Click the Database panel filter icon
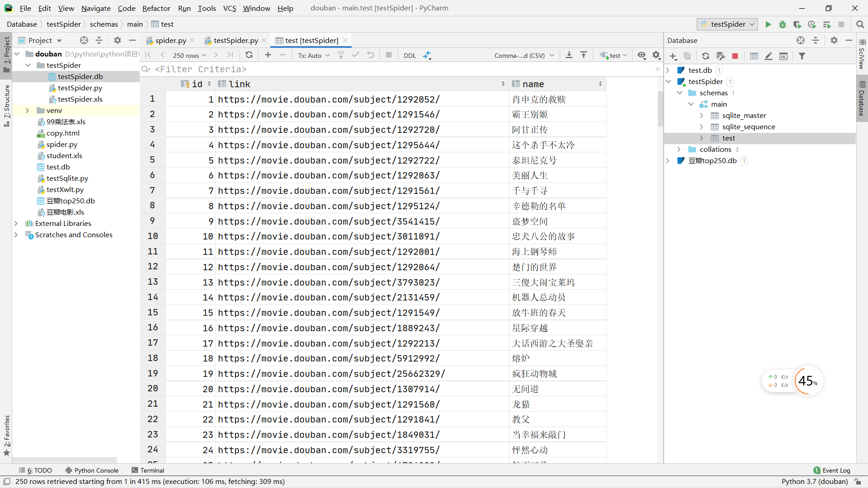Viewport: 868px width, 488px height. tap(802, 56)
